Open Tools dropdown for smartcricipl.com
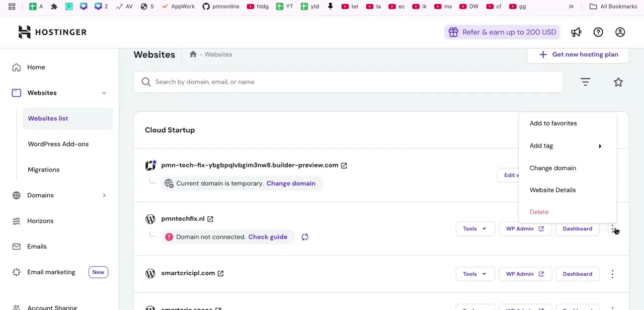This screenshot has height=310, width=644. [475, 274]
